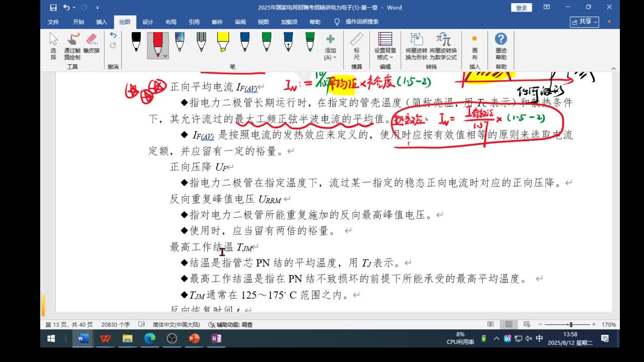Click the proofing check icon in status bar
The width and height of the screenshot is (644, 362).
pyautogui.click(x=141, y=325)
